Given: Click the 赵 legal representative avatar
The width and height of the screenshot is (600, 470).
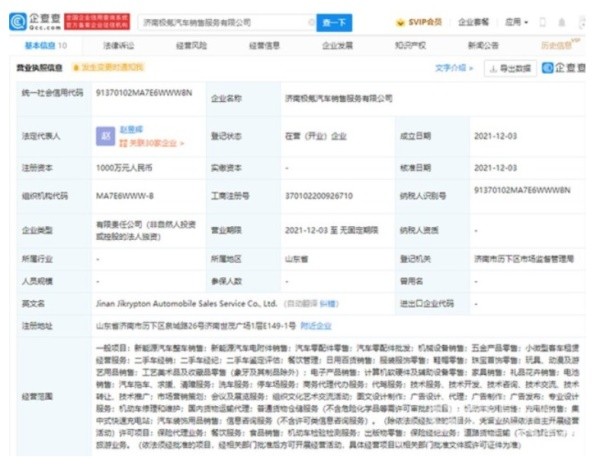Looking at the screenshot, I should 105,136.
